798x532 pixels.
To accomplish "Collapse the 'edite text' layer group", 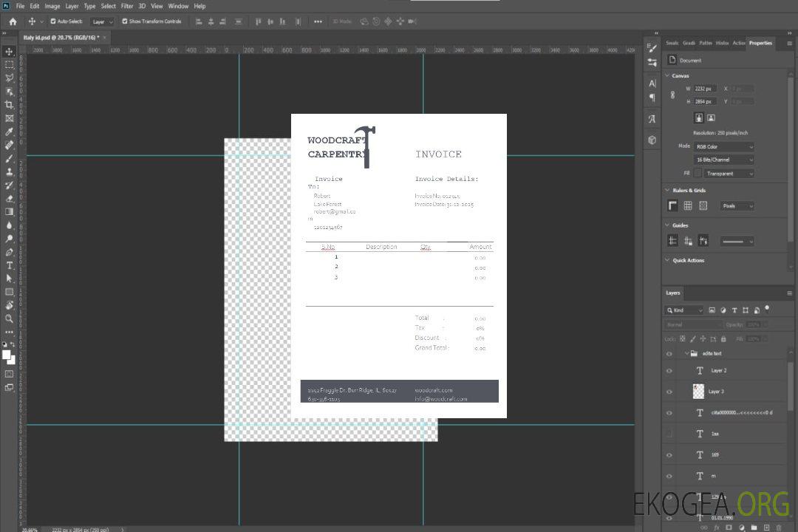I will tap(686, 353).
